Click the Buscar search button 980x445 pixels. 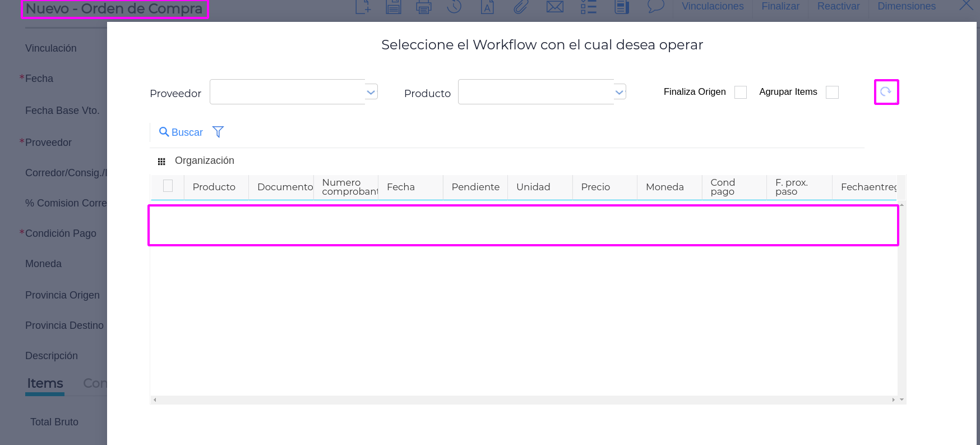tap(181, 132)
